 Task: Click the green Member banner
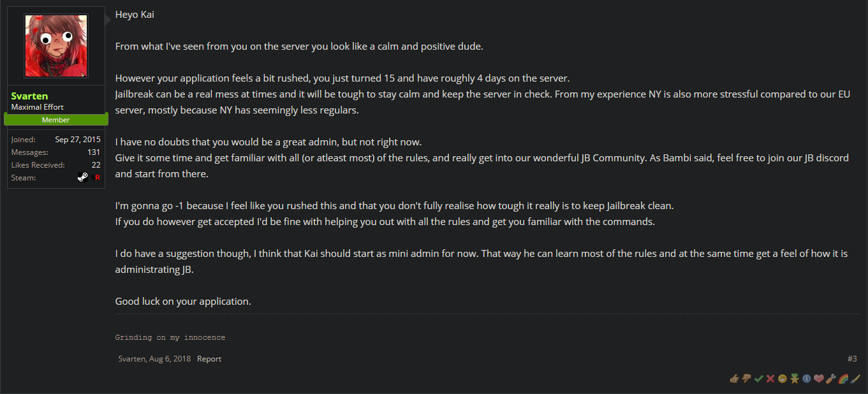[x=56, y=120]
